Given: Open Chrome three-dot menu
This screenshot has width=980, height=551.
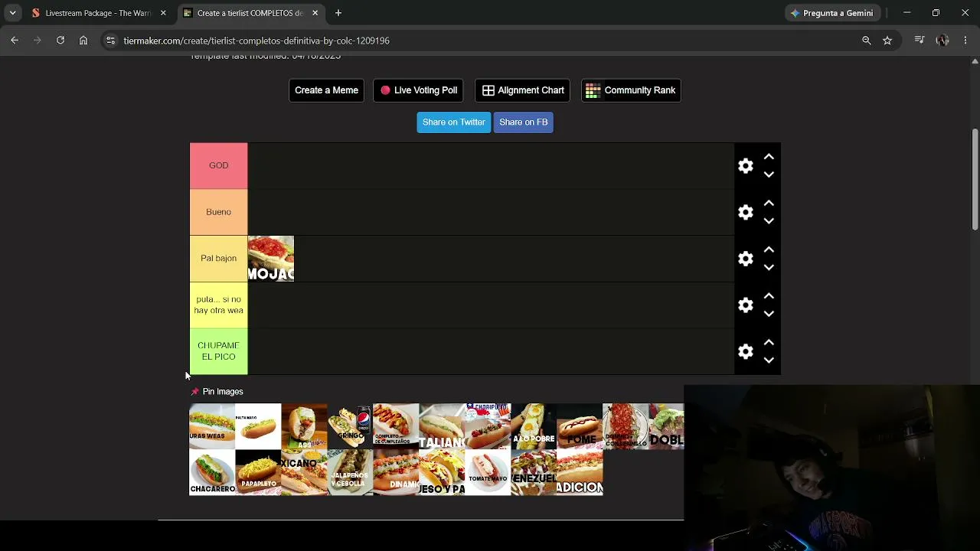Looking at the screenshot, I should click(x=965, y=41).
